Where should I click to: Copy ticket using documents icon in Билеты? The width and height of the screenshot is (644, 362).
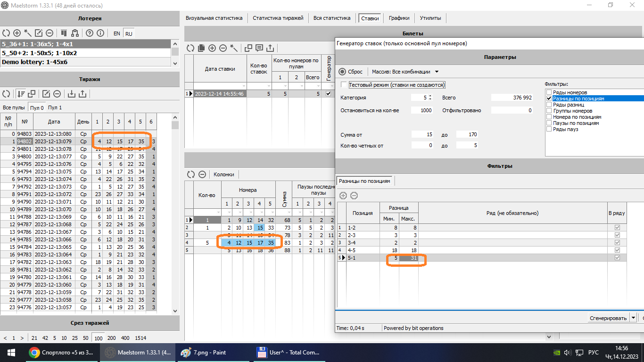(x=201, y=48)
